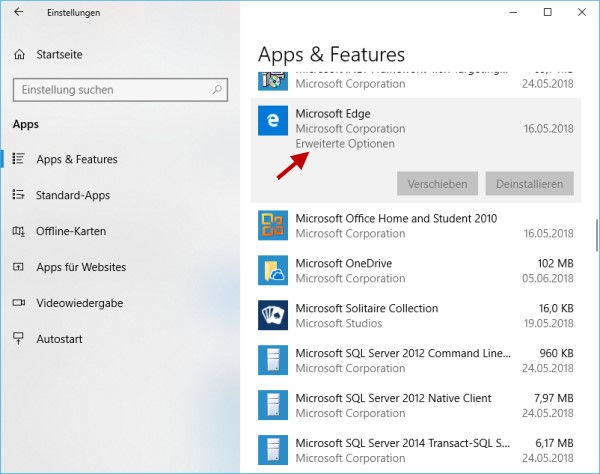This screenshot has height=474, width=600.
Task: Click the Microsoft Edge app name
Action: pos(333,114)
